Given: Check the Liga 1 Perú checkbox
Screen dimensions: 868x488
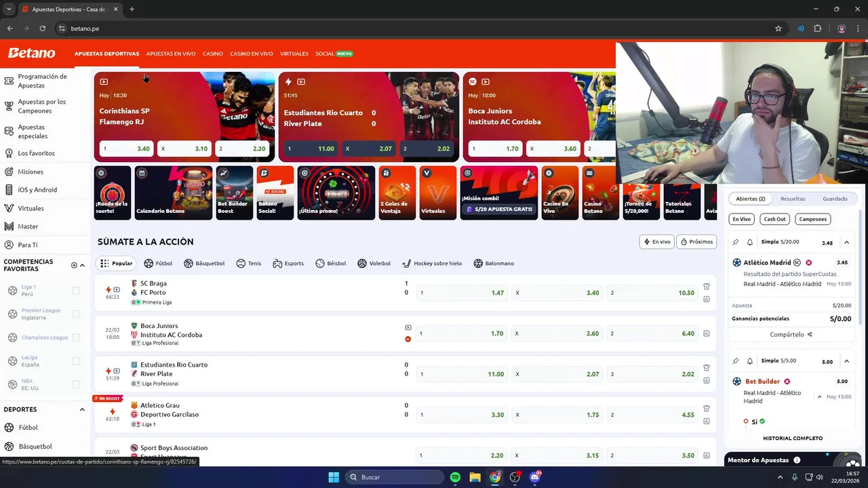Looking at the screenshot, I should click(76, 290).
